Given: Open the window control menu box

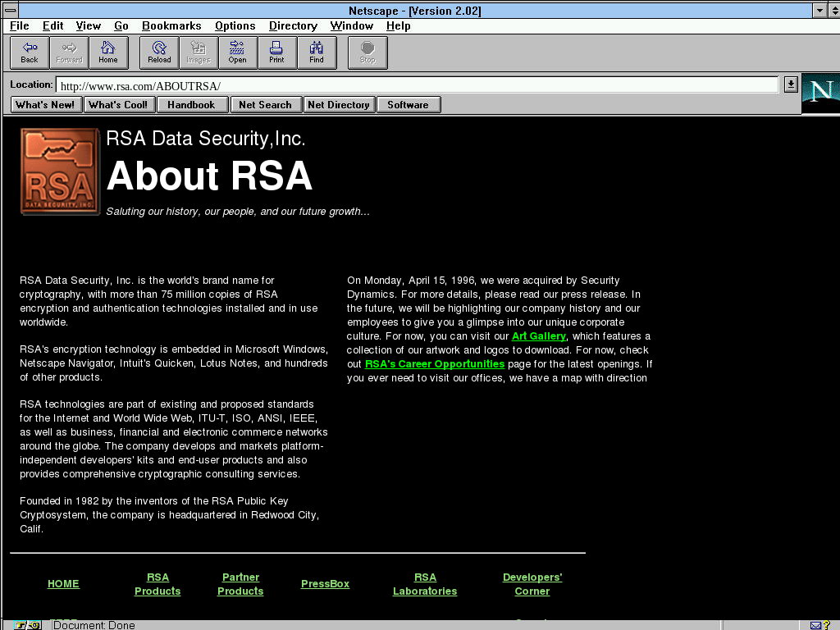Looking at the screenshot, I should (10, 11).
